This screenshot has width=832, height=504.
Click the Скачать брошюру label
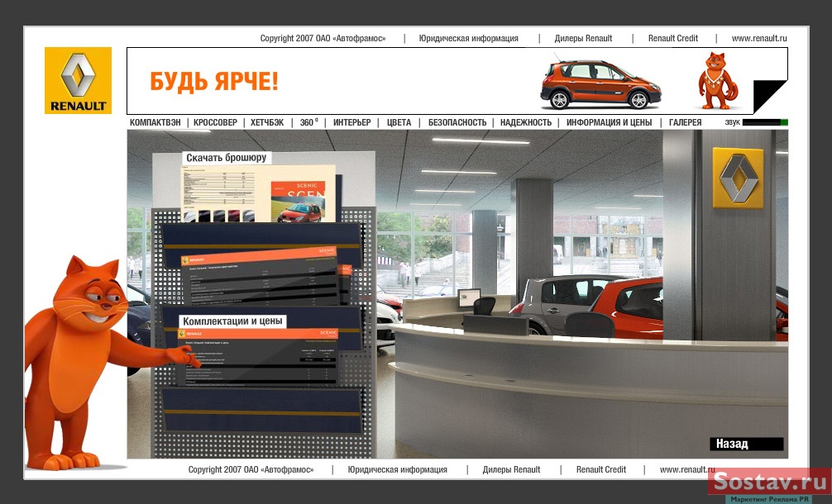(x=227, y=158)
